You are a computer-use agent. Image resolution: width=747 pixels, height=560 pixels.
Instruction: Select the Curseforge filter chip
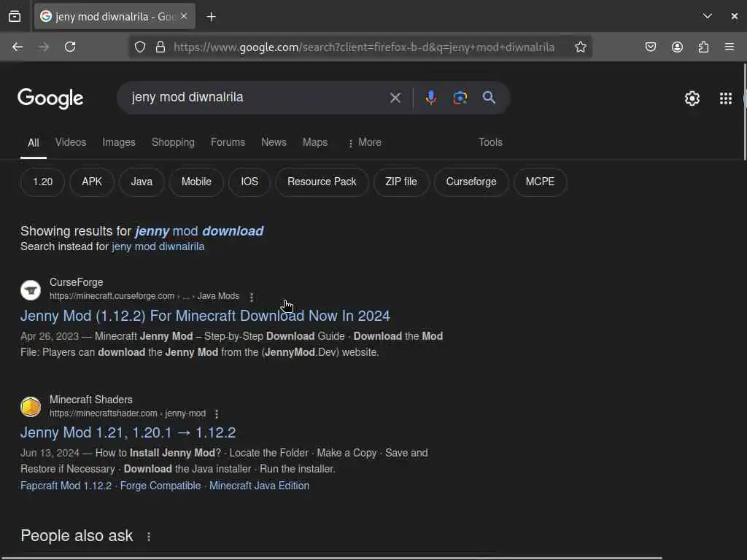(471, 182)
